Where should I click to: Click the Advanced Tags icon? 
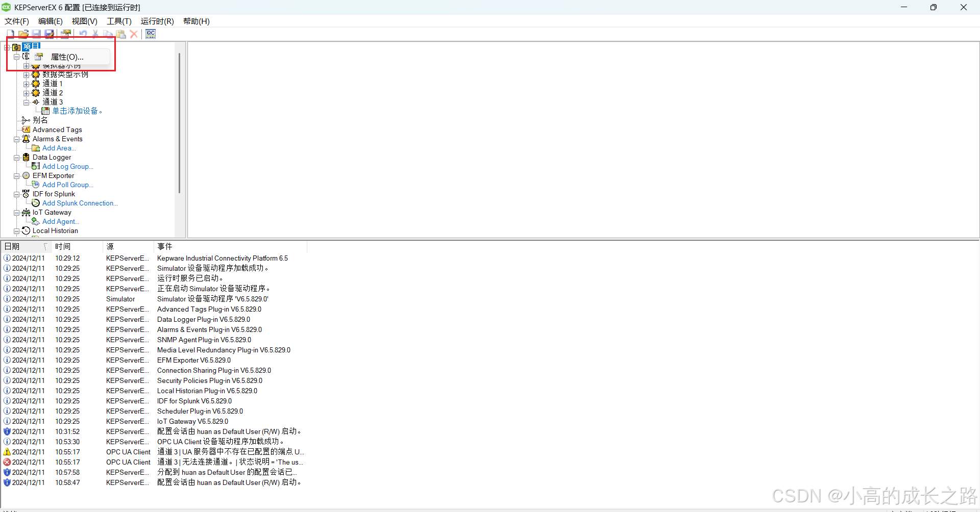pos(26,130)
